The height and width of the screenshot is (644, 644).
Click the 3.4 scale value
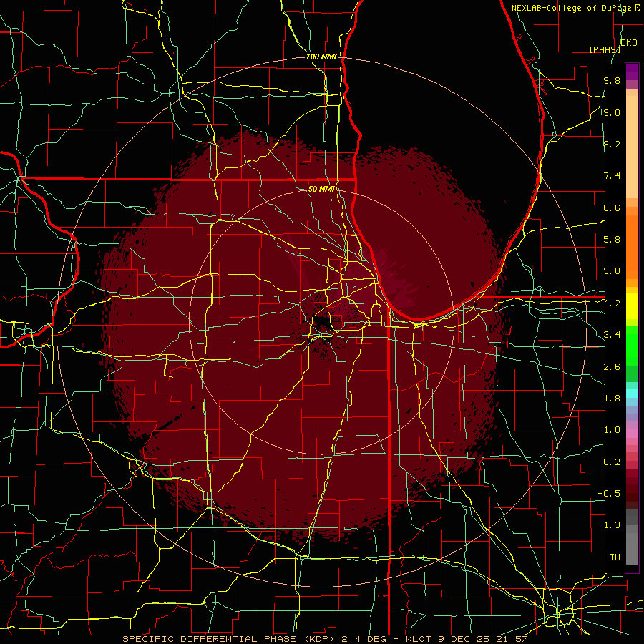(612, 335)
